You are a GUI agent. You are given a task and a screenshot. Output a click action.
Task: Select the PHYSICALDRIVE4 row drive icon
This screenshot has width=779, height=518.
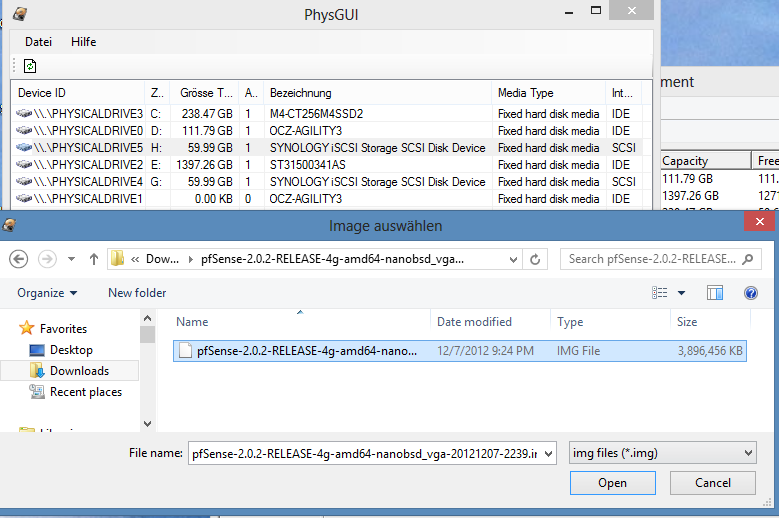24,182
